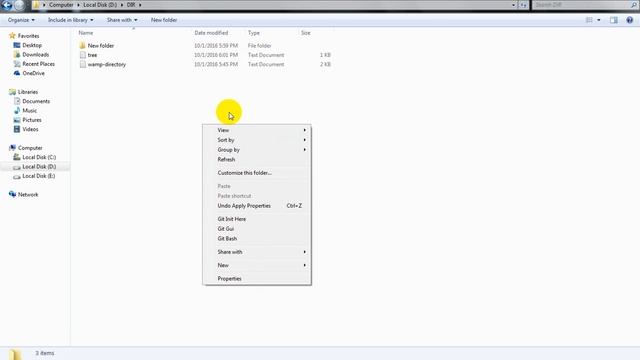Viewport: 640px width, 360px height.
Task: Click the Back navigation arrow button
Action: point(7,5)
